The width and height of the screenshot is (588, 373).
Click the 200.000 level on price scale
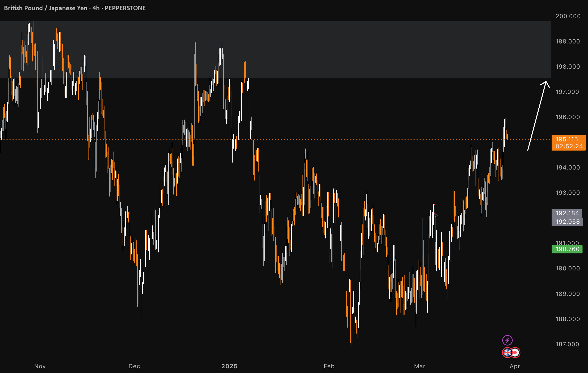click(568, 16)
